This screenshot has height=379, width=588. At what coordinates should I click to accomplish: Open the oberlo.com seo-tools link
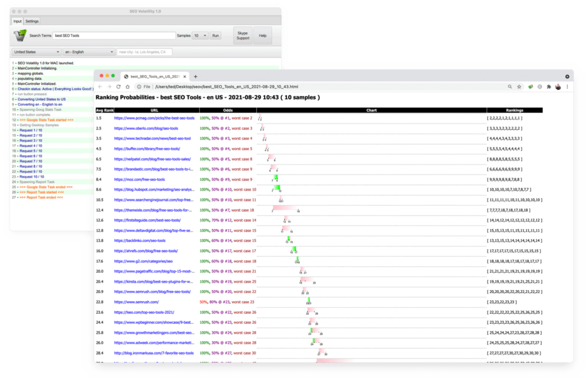coord(146,128)
